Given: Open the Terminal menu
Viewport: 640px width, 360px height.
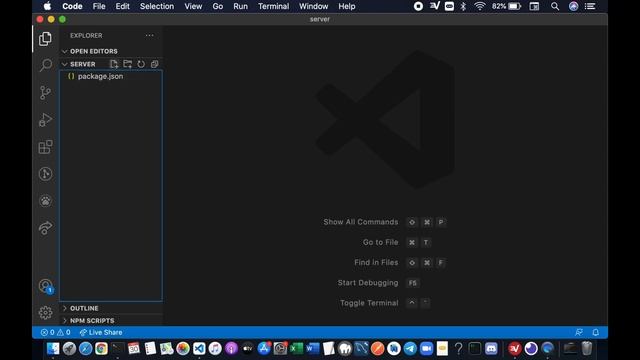Looking at the screenshot, I should pos(273,6).
